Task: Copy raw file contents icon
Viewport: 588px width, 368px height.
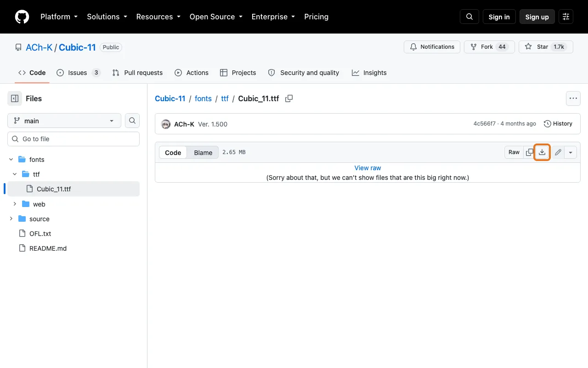Action: click(530, 152)
